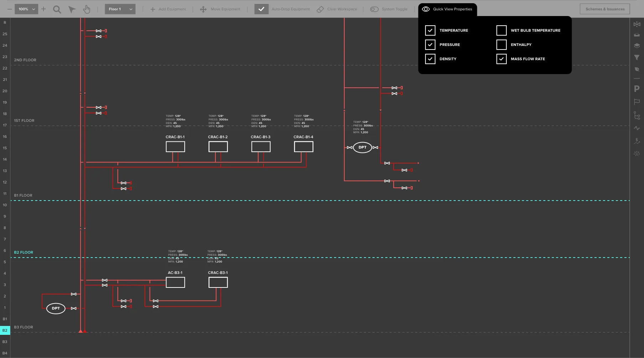
Task: Open the branch diagram sidebar icon
Action: 637,115
